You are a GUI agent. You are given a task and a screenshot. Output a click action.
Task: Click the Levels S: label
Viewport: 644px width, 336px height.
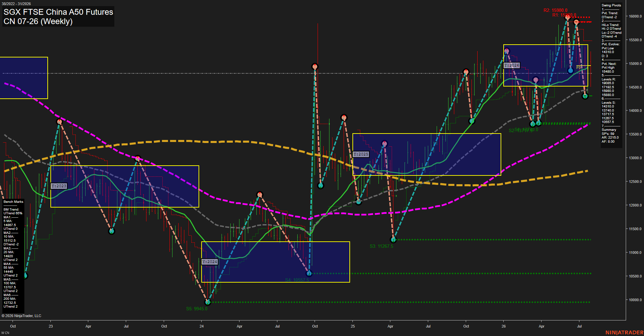click(x=608, y=103)
